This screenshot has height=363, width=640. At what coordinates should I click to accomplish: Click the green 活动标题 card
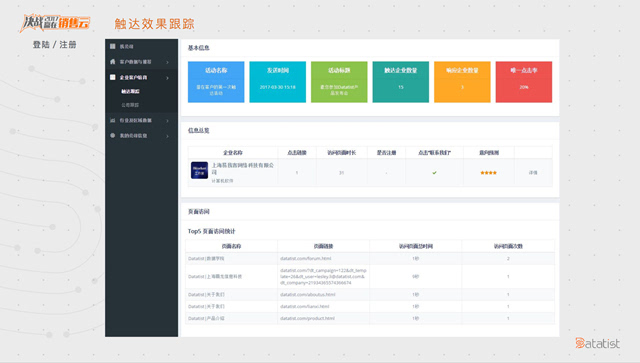(x=339, y=82)
